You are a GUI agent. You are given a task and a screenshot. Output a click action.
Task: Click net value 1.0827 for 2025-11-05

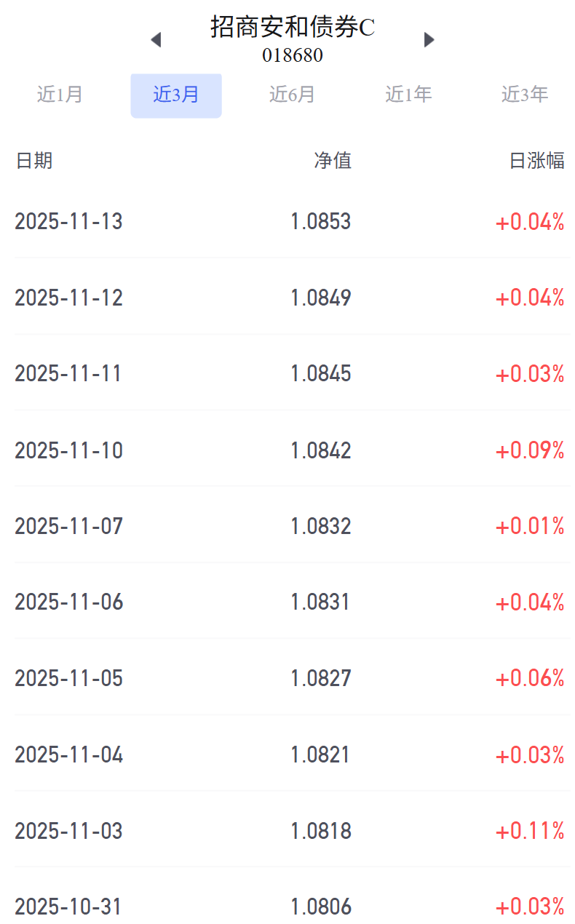tap(321, 678)
